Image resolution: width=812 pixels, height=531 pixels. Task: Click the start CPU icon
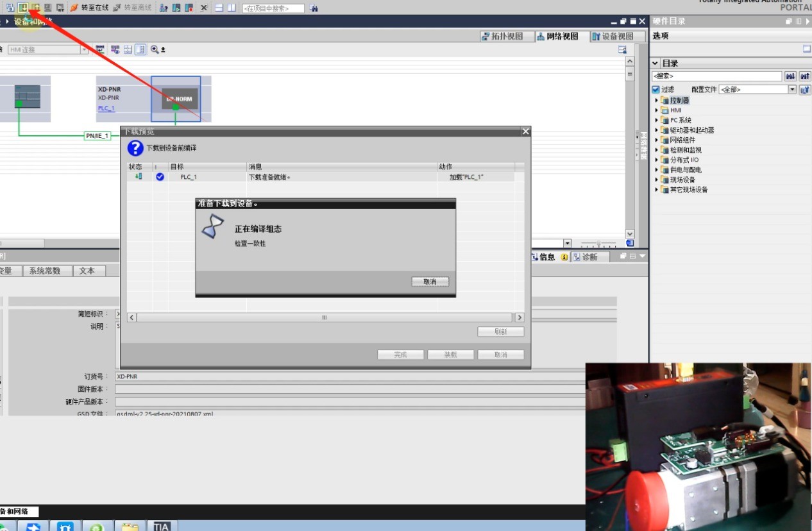pos(176,8)
